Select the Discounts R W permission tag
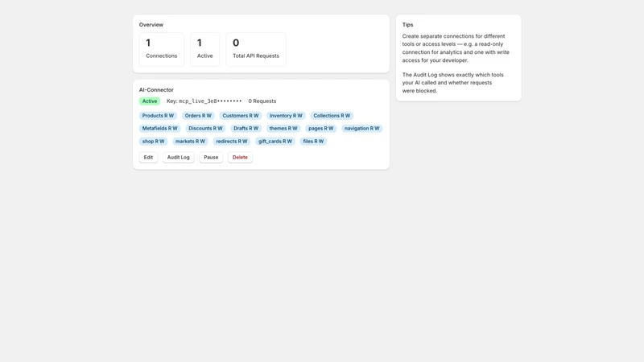644x362 pixels. pyautogui.click(x=205, y=129)
